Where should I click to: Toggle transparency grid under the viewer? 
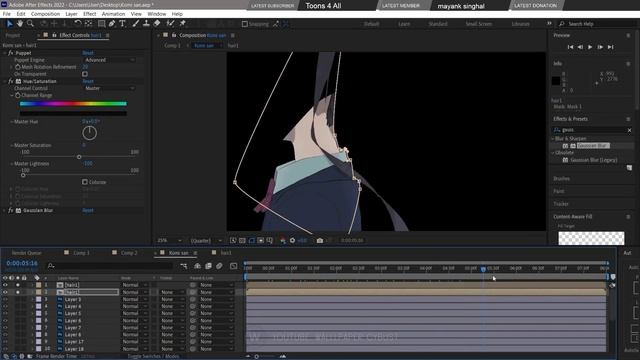[242, 240]
